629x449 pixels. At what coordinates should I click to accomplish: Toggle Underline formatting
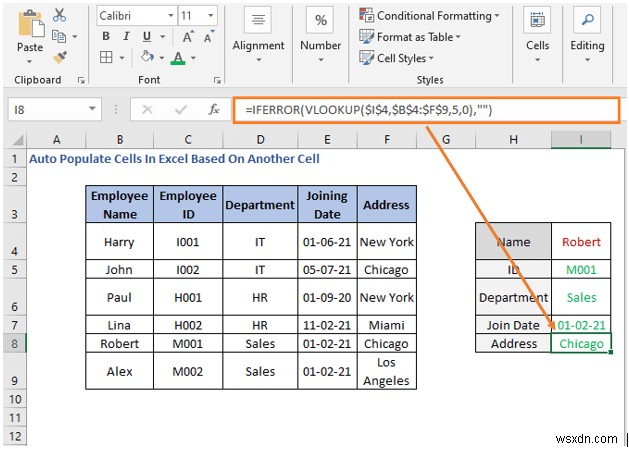[x=147, y=37]
